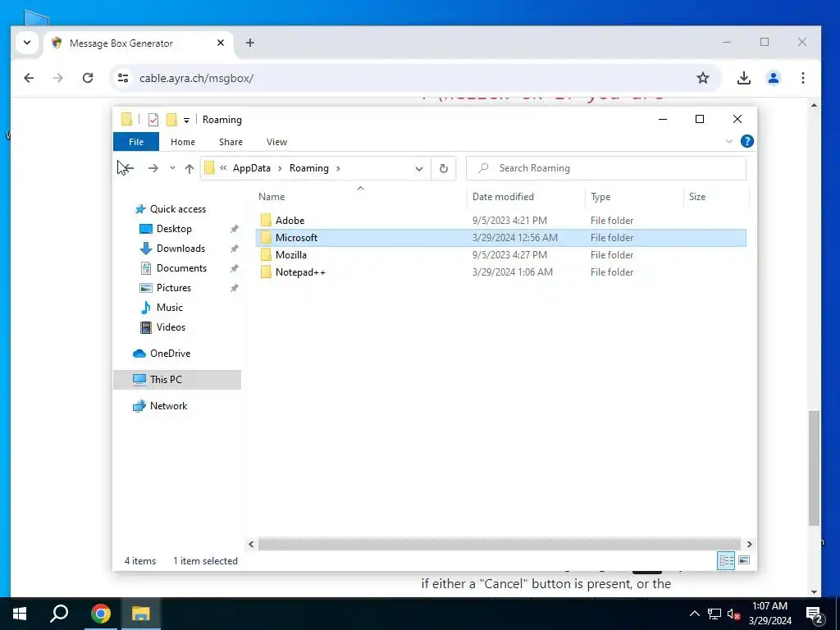
Task: Go forward in File Explorer navigation
Action: (153, 168)
